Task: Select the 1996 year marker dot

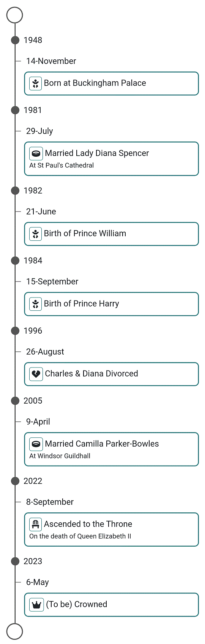Action: click(15, 331)
